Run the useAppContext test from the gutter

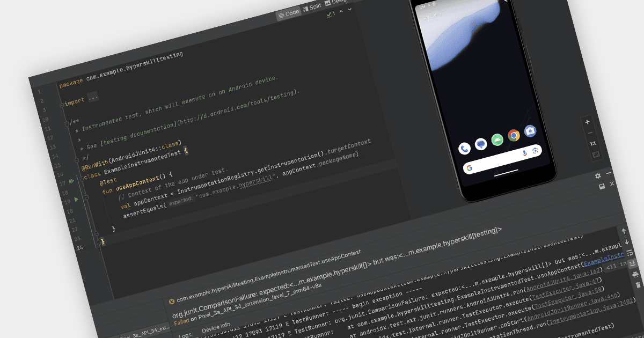click(76, 200)
